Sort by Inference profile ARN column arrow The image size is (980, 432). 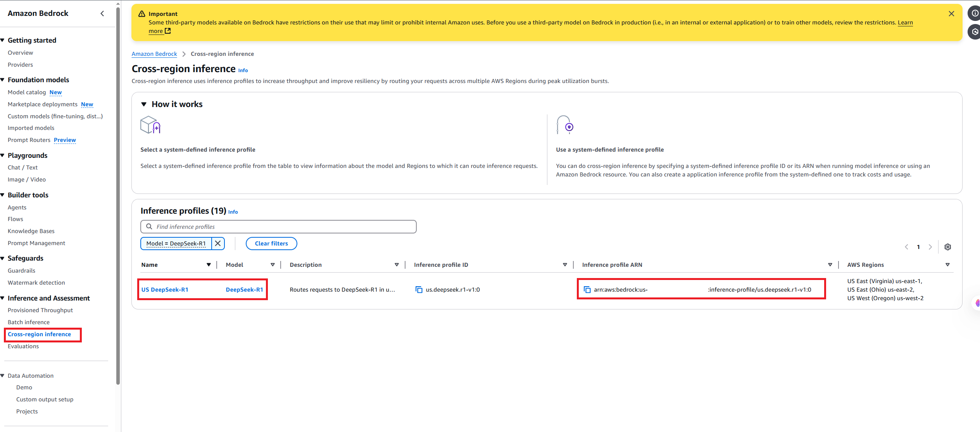(x=830, y=265)
